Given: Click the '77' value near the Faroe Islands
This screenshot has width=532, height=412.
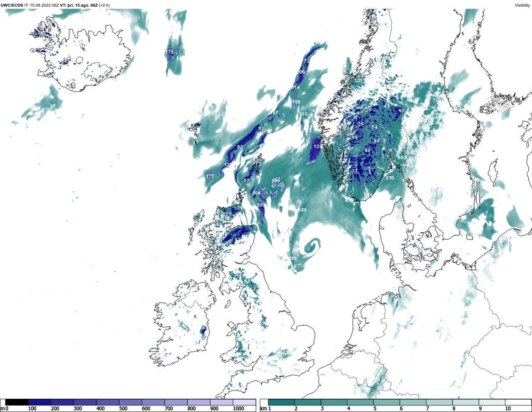Looking at the screenshot, I should click(x=196, y=143).
